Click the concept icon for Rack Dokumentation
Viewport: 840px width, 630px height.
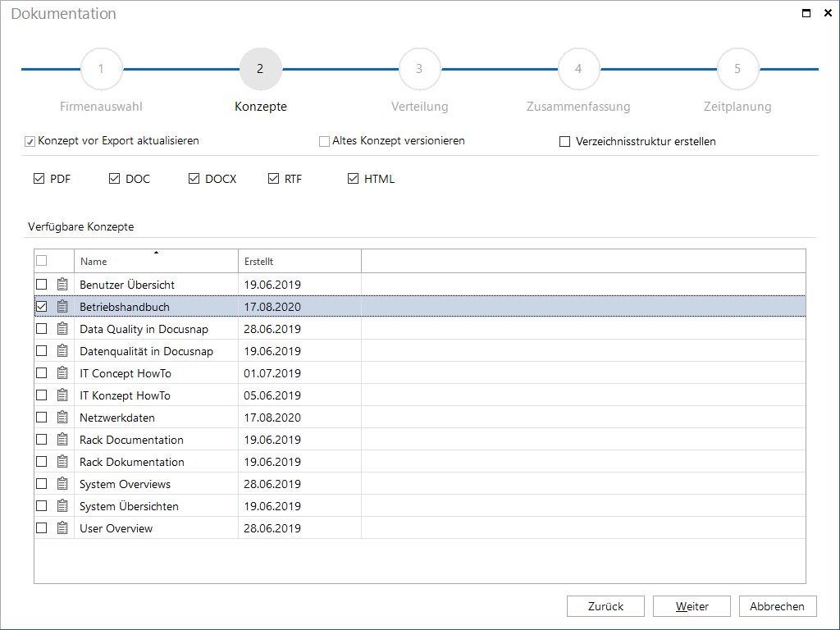pos(62,462)
